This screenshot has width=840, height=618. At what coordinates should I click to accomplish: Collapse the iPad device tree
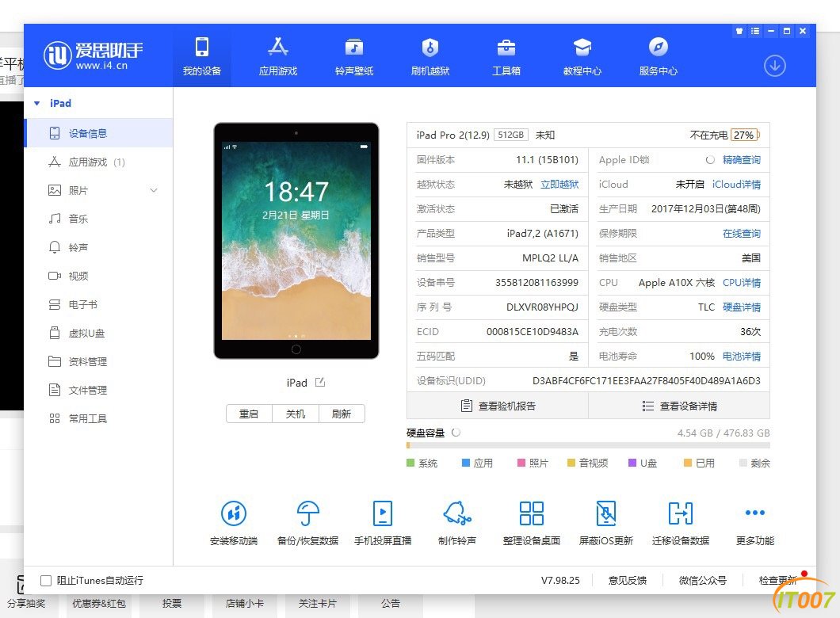point(37,103)
